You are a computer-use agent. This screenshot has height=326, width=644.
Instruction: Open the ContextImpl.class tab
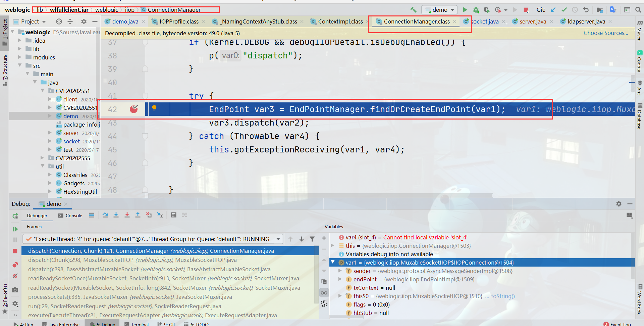tap(340, 21)
